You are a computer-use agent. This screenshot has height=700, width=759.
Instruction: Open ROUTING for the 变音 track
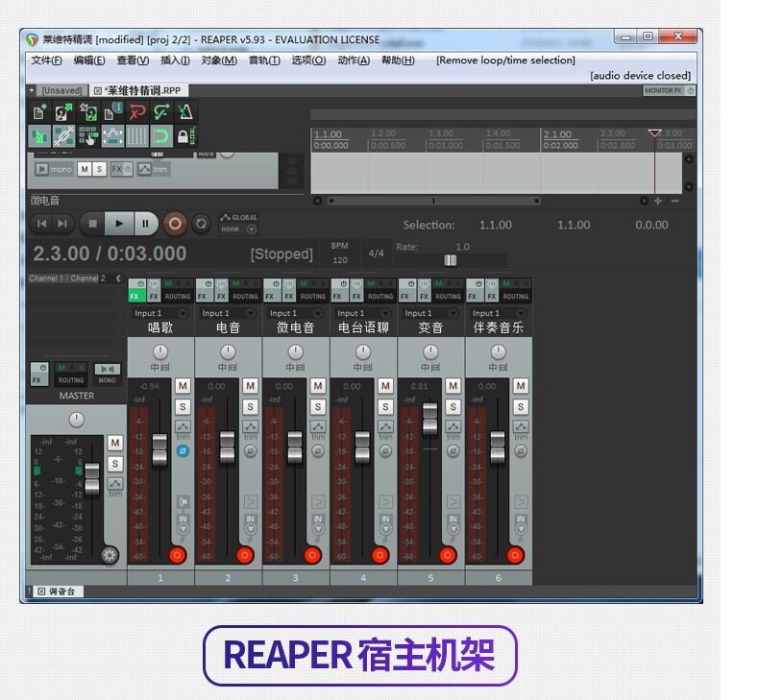448,296
